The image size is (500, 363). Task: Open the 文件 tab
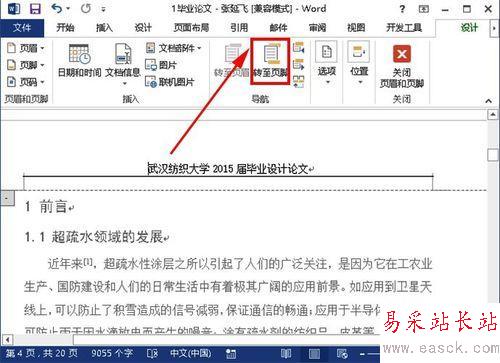(22, 28)
